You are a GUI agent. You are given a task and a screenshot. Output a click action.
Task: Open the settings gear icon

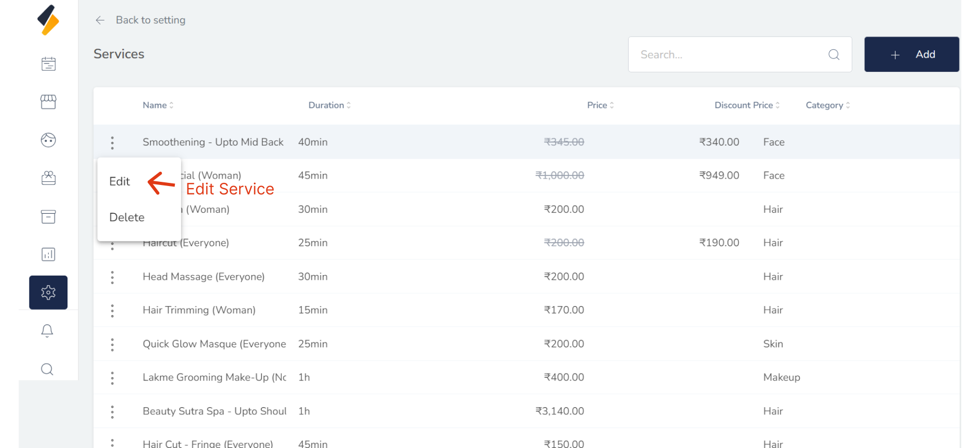48,292
